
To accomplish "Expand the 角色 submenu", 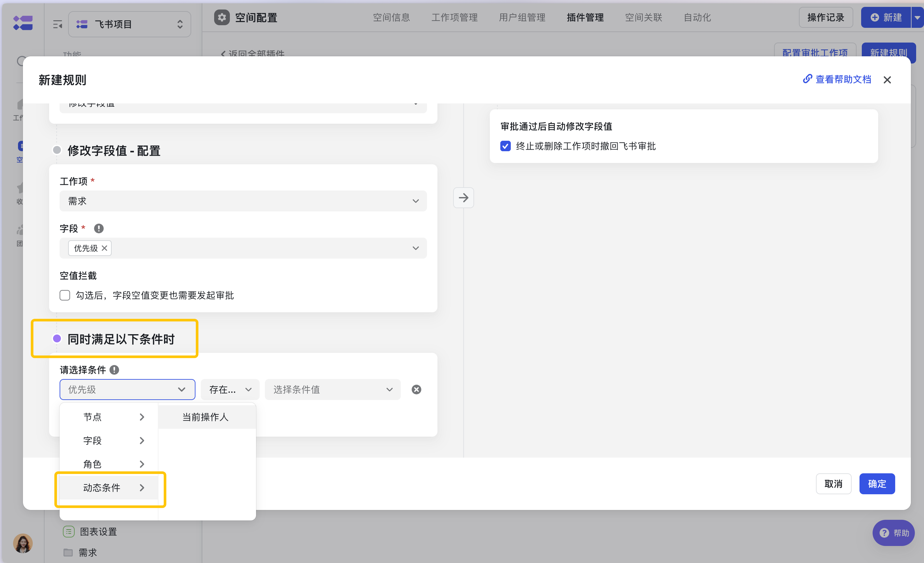I will pyautogui.click(x=109, y=464).
